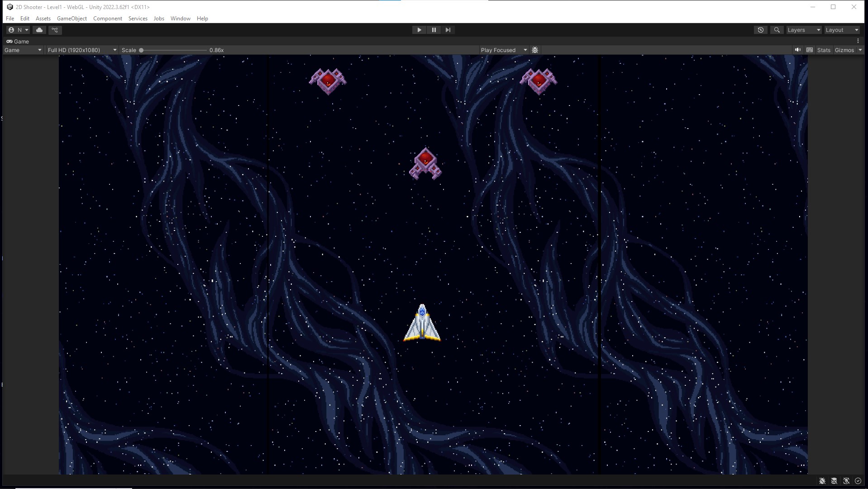This screenshot has width=868, height=489.
Task: Open activity progress checkmark icon
Action: (858, 481)
